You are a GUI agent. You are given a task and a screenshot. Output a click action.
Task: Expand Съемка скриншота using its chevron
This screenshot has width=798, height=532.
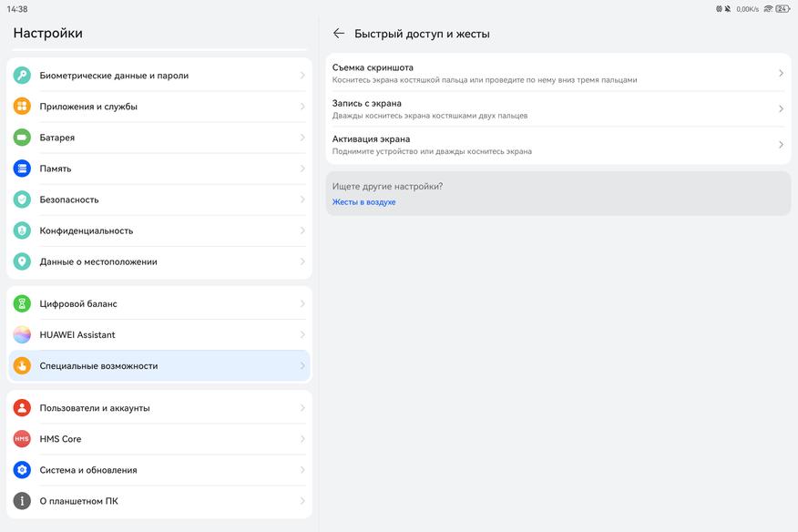coord(781,73)
